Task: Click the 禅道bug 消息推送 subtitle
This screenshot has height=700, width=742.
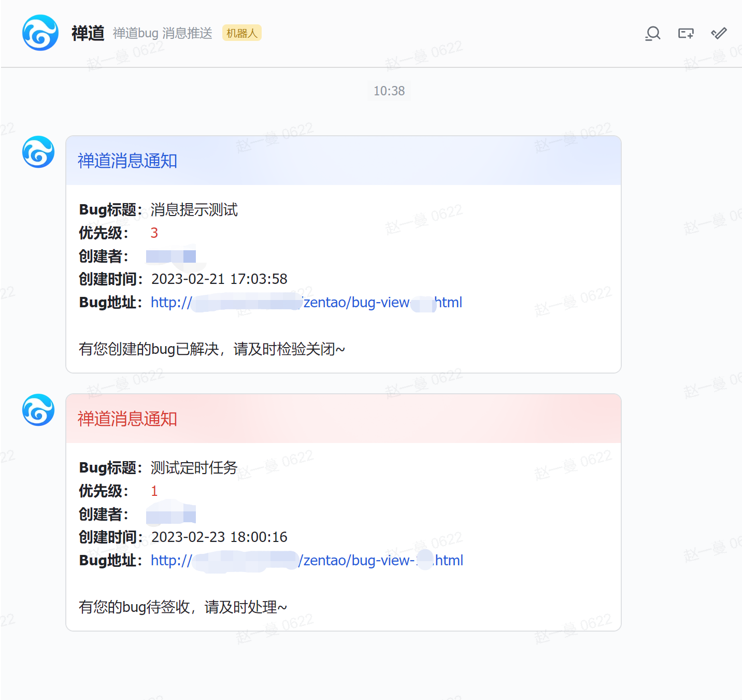Action: [x=163, y=33]
